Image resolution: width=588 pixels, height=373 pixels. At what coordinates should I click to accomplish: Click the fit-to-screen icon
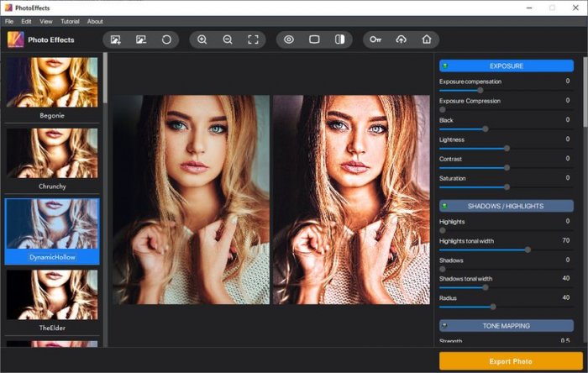(x=253, y=39)
